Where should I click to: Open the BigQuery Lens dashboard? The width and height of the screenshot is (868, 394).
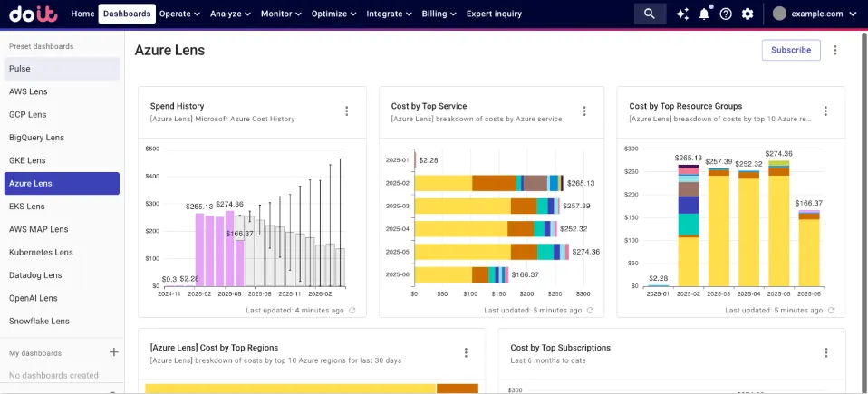click(x=62, y=138)
